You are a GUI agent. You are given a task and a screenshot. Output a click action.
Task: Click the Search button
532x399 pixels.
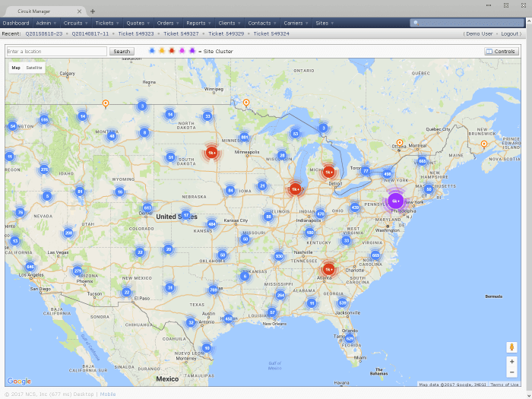pos(122,52)
